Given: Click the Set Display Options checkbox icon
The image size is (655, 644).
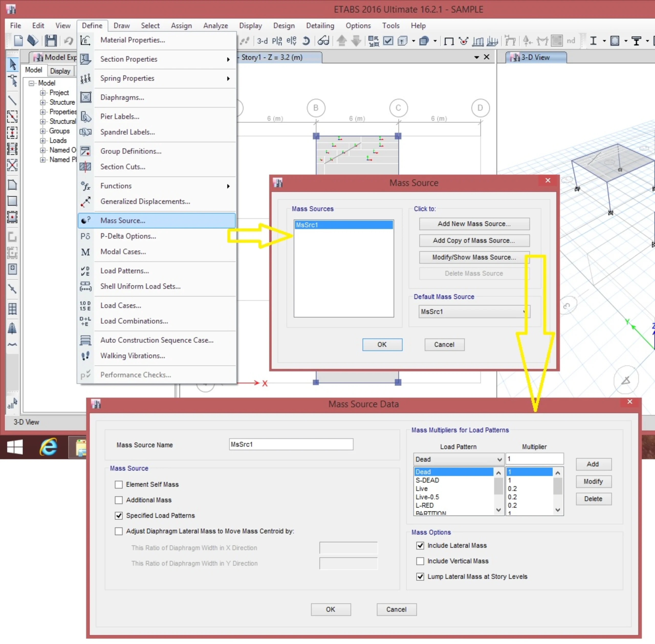Looking at the screenshot, I should click(388, 41).
